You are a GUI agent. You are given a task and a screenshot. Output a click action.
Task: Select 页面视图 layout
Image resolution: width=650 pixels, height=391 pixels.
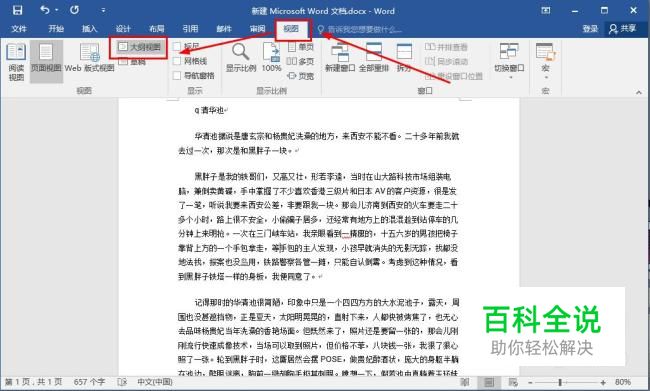tap(46, 61)
